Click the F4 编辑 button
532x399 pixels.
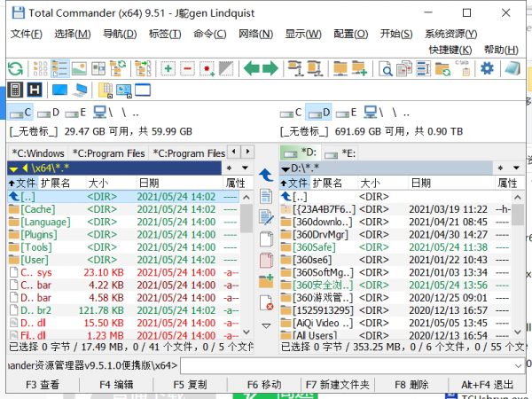click(116, 385)
